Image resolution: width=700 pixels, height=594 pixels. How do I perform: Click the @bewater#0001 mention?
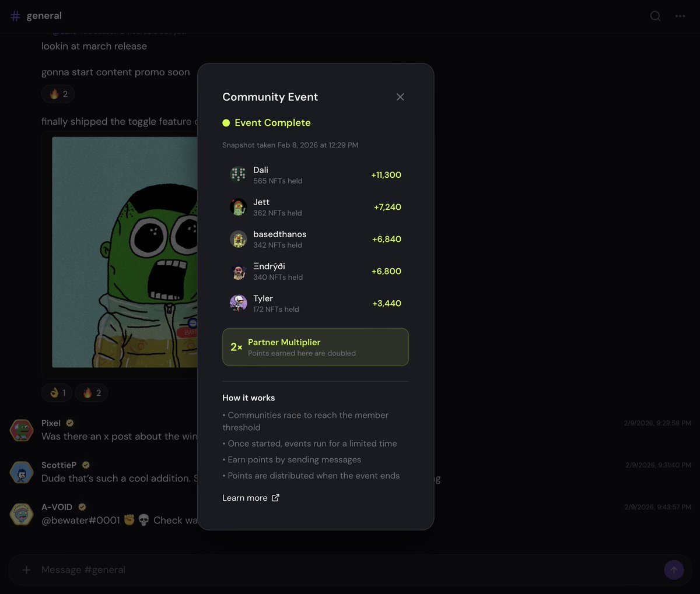(80, 520)
